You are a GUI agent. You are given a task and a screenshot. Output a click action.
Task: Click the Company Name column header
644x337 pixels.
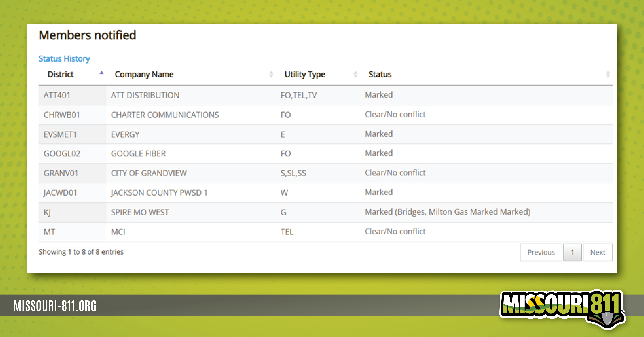(x=144, y=74)
